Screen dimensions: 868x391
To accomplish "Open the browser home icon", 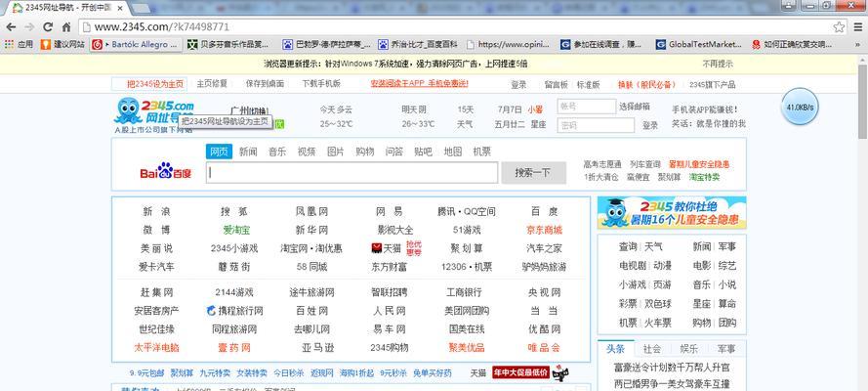I will pyautogui.click(x=66, y=27).
